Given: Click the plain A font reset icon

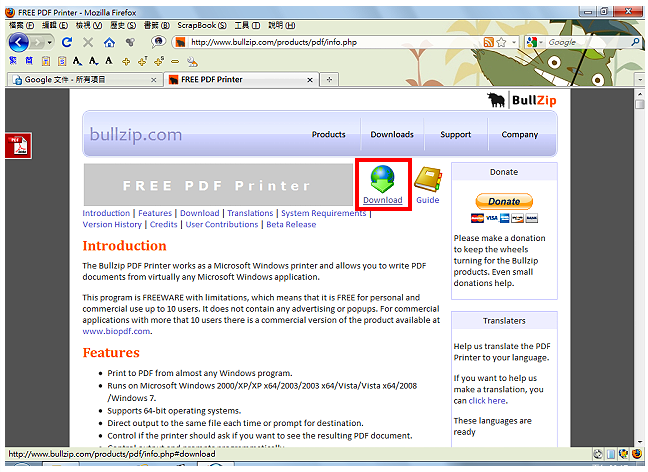Looking at the screenshot, I should point(109,61).
